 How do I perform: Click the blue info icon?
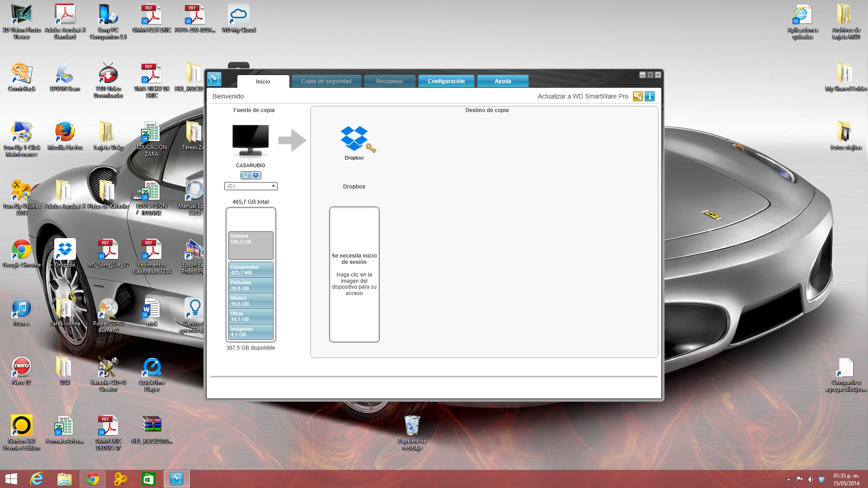[650, 96]
